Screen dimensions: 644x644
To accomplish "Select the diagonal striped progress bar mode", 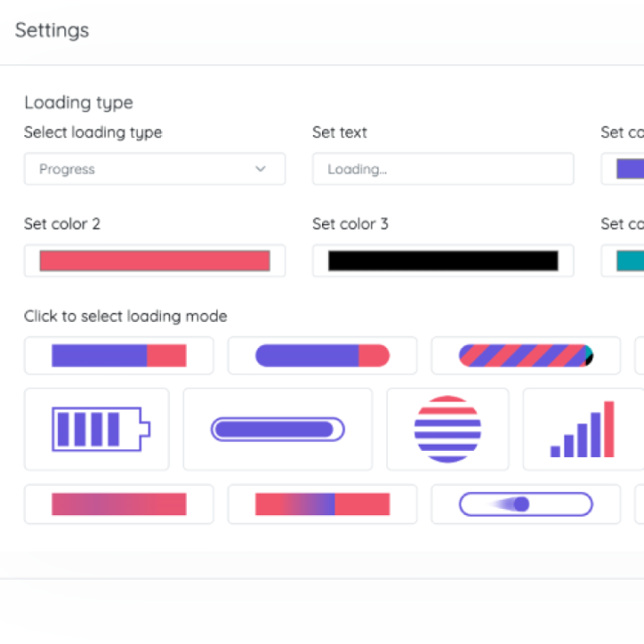I will pyautogui.click(x=526, y=356).
